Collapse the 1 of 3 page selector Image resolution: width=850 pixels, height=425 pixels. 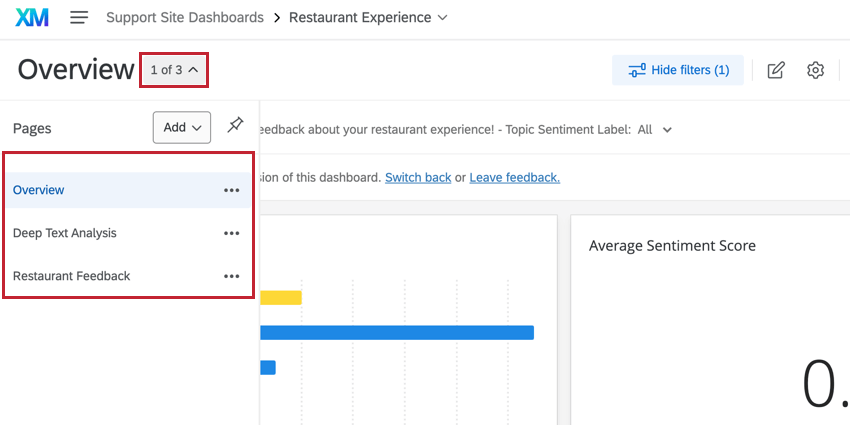pos(174,70)
